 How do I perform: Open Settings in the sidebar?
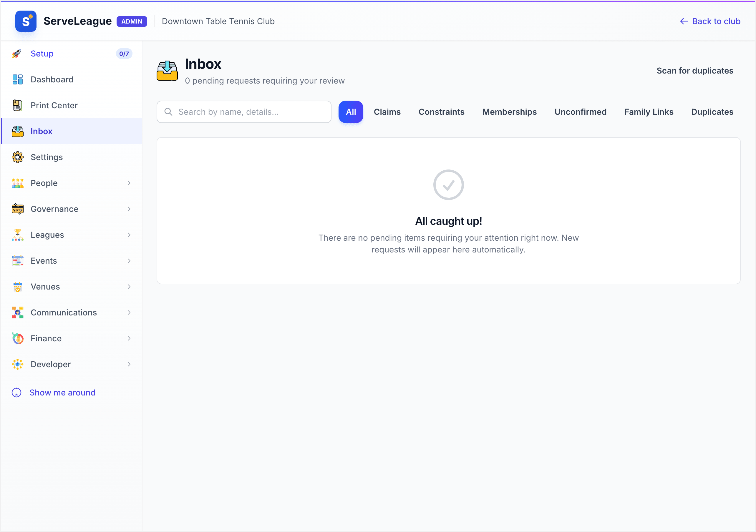click(x=72, y=157)
